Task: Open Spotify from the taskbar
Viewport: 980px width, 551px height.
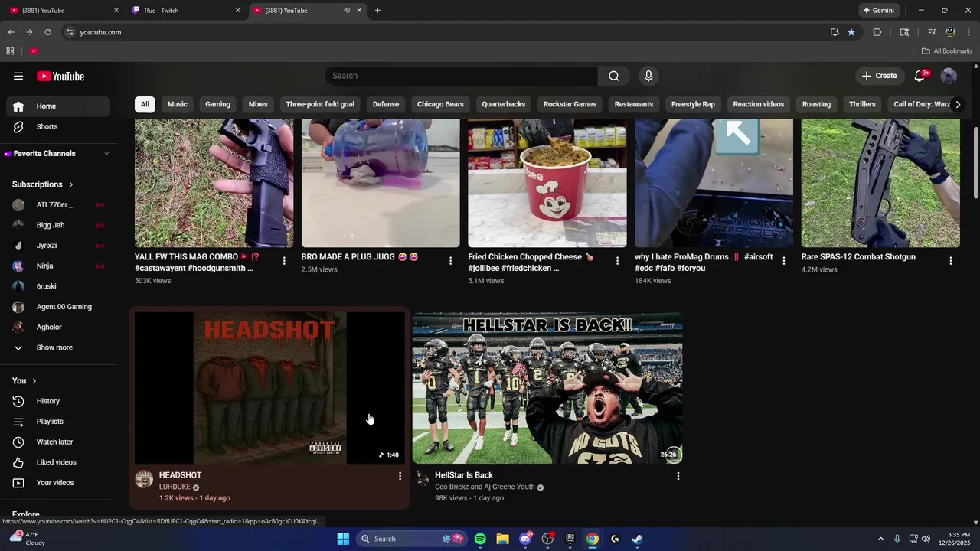Action: point(480,539)
